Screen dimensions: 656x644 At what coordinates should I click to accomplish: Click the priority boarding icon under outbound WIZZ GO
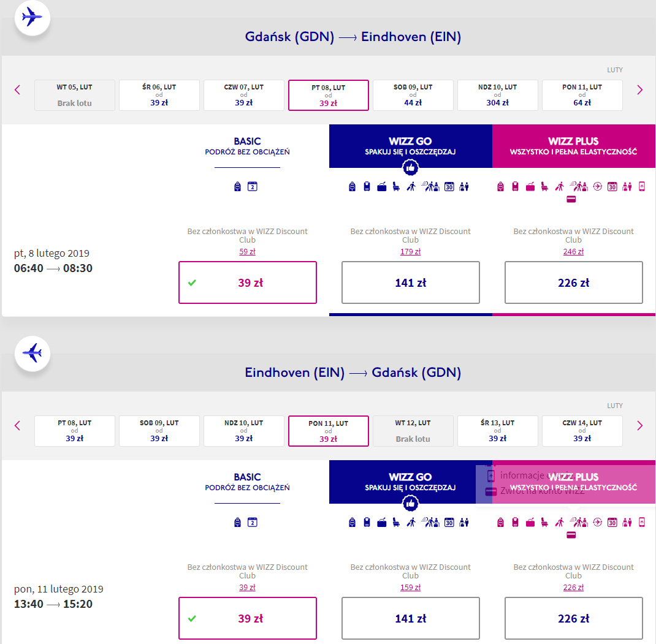[411, 186]
